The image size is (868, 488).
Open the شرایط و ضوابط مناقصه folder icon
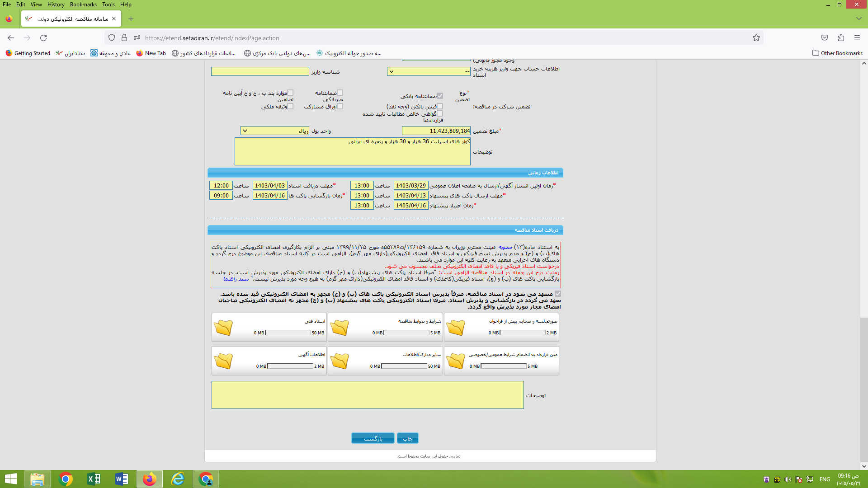[340, 328]
